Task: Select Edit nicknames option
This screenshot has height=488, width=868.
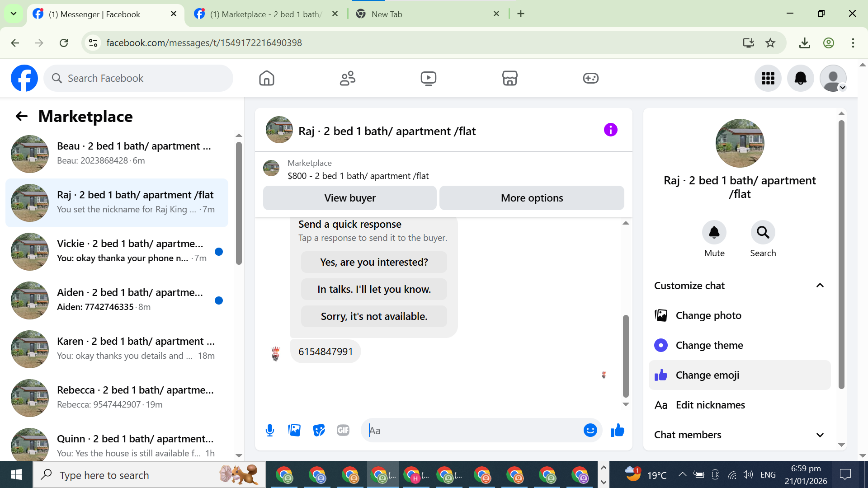Action: tap(710, 405)
